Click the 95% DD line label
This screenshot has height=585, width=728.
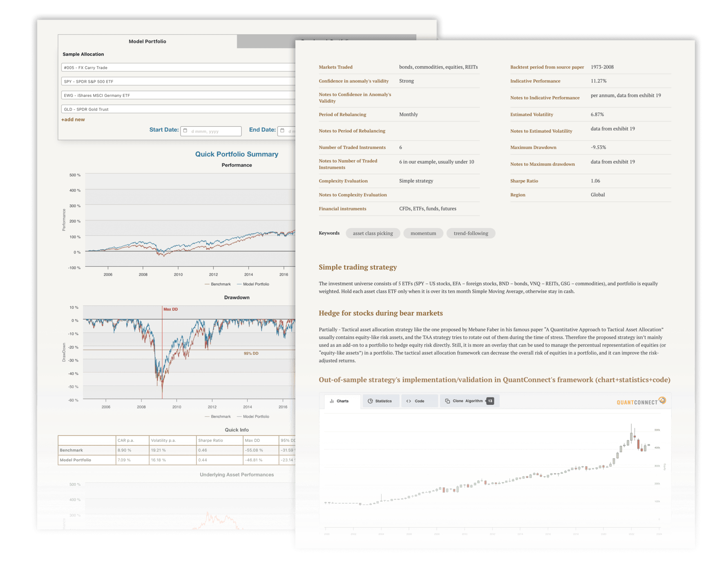tap(251, 353)
